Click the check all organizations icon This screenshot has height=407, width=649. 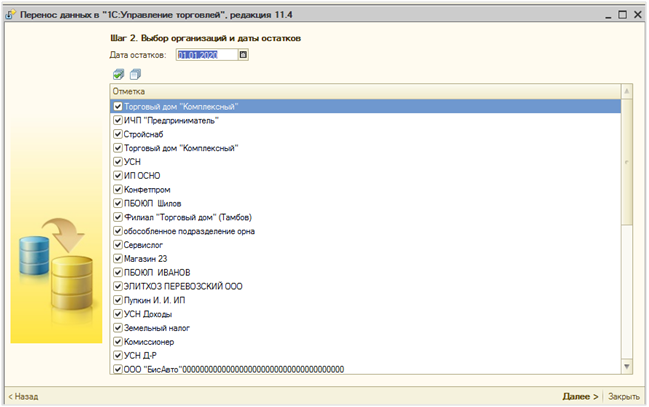118,75
